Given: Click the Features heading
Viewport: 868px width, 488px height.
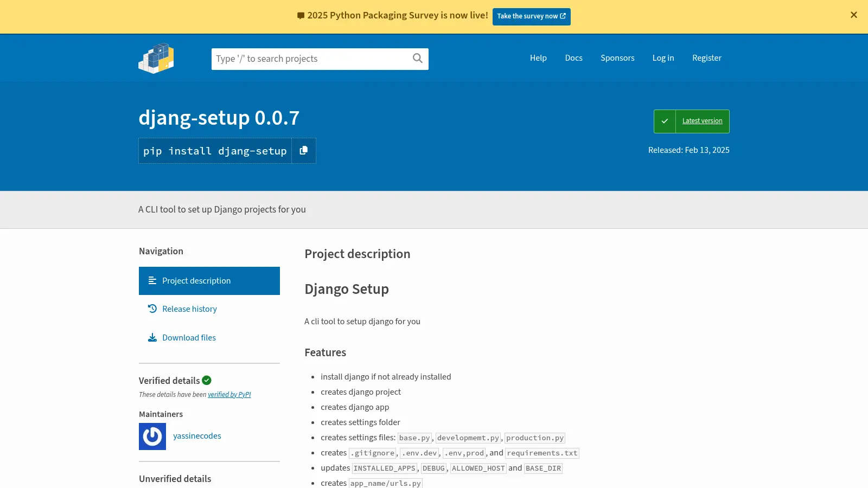Looking at the screenshot, I should 325,352.
